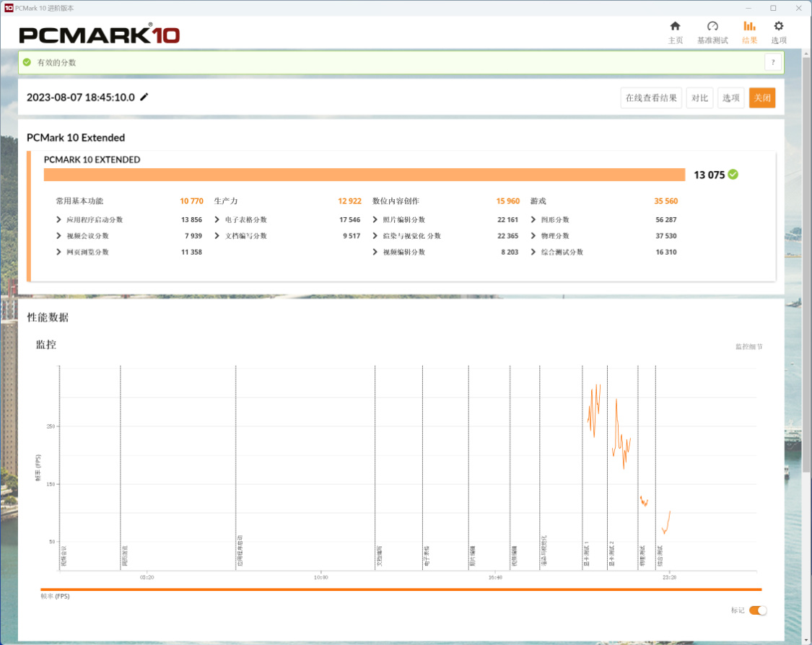Open the Results (结果) chart icon
This screenshot has height=645, width=812.
click(749, 27)
